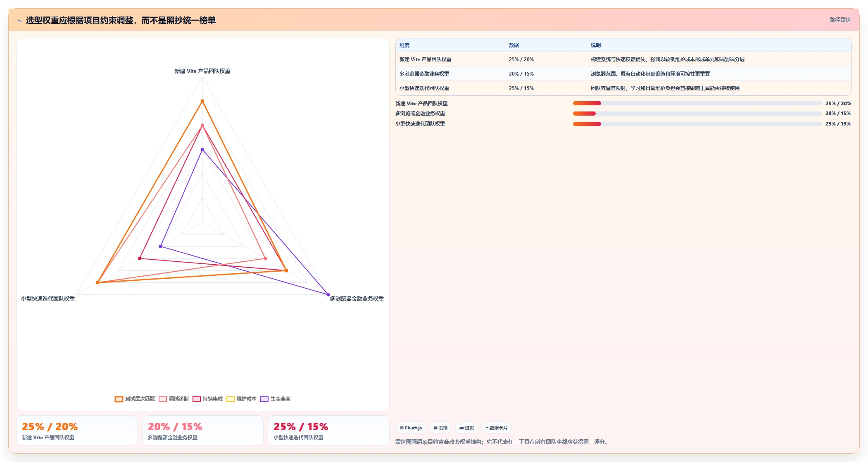Click the slide title 选型权重应根据项目约束调整

(x=121, y=21)
